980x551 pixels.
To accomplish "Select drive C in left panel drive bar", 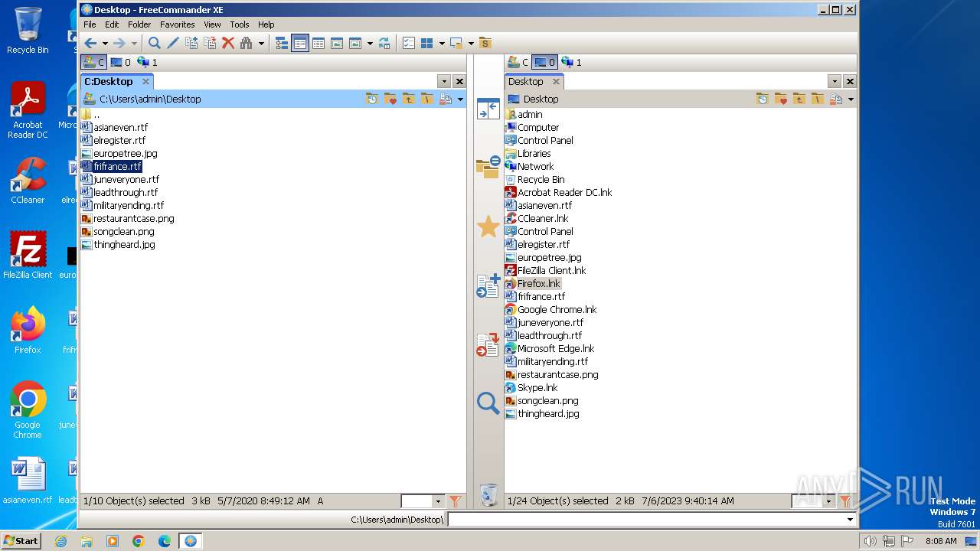I will [x=93, y=62].
